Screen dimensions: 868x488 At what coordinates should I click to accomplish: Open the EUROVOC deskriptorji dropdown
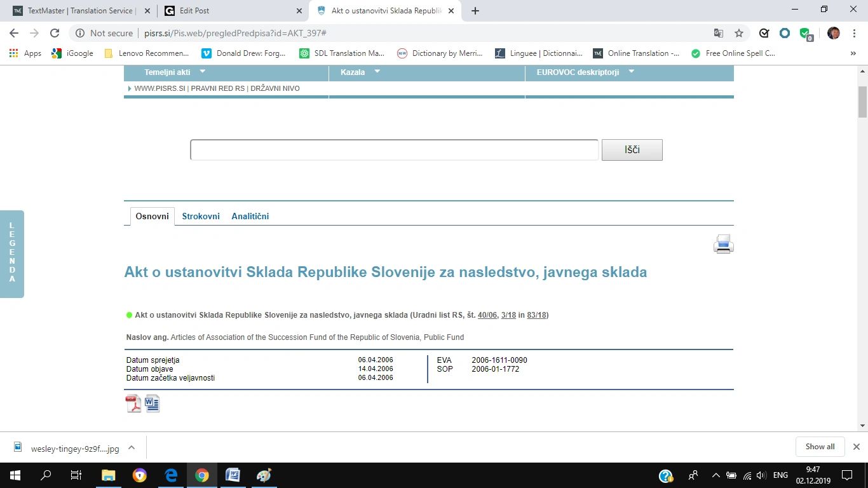coord(631,72)
